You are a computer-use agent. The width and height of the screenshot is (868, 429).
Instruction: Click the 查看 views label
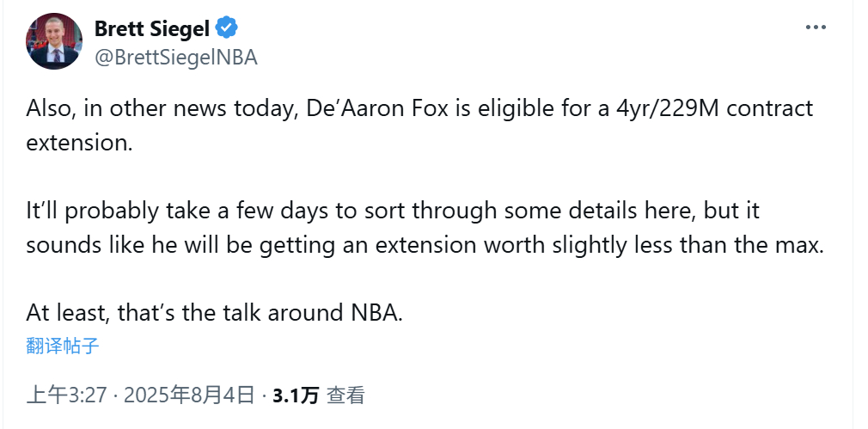[345, 395]
